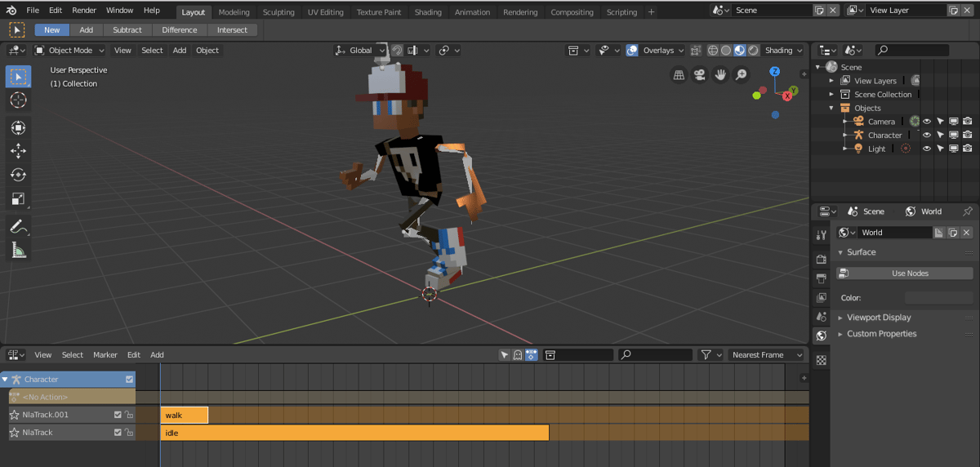Click the Use Nodes button

(x=905, y=274)
